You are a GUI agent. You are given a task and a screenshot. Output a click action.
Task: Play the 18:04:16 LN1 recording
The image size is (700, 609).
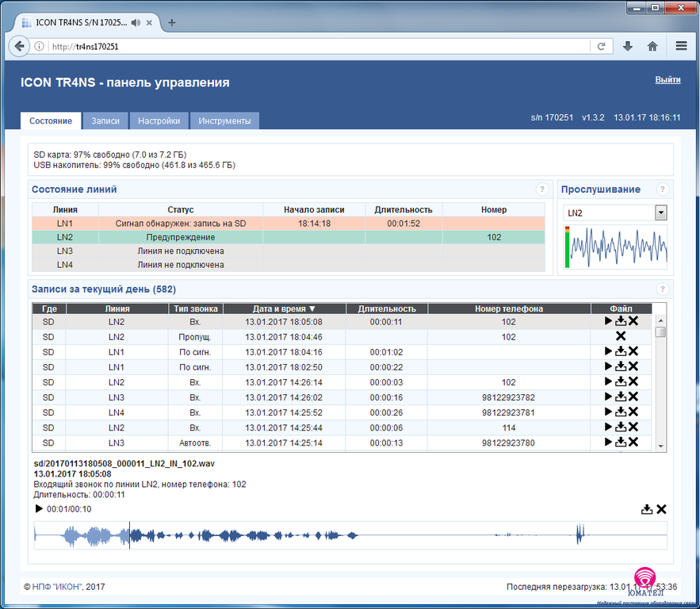608,351
